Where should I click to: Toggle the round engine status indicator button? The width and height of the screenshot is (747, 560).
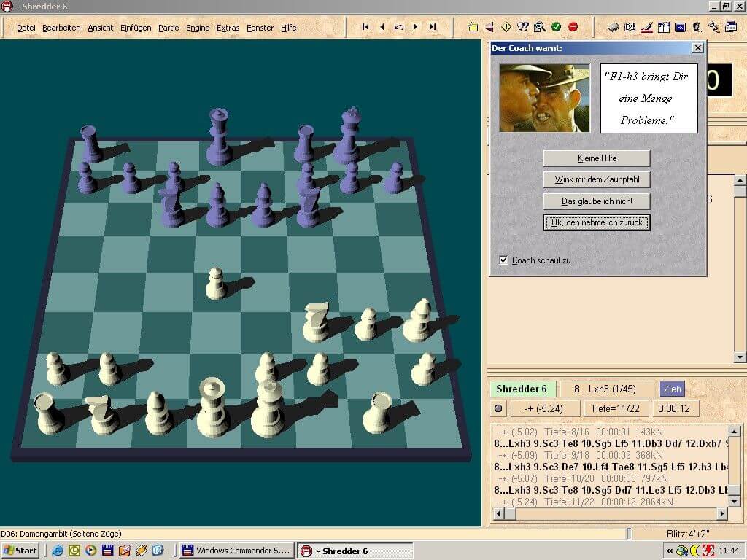point(498,408)
